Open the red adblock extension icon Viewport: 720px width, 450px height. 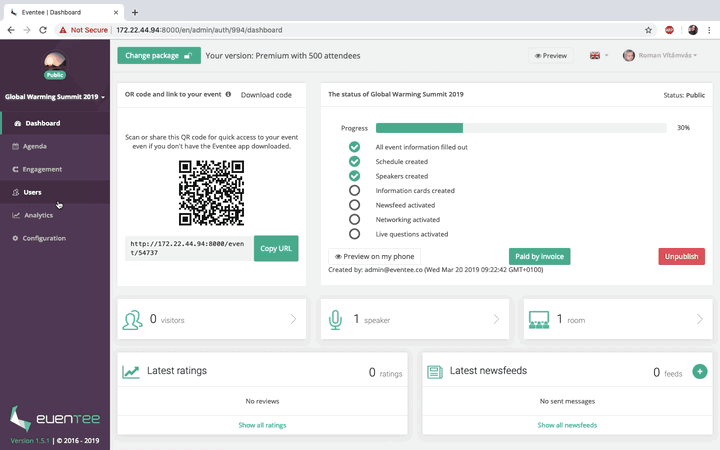(x=669, y=30)
